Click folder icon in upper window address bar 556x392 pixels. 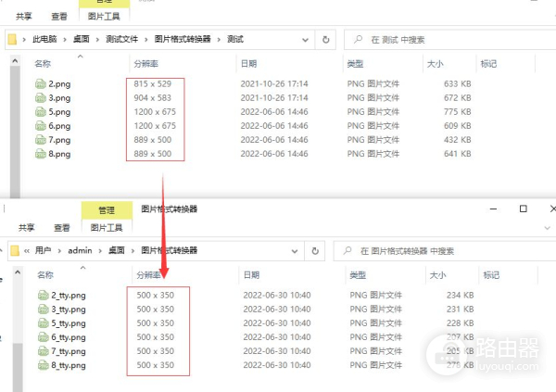click(x=12, y=39)
